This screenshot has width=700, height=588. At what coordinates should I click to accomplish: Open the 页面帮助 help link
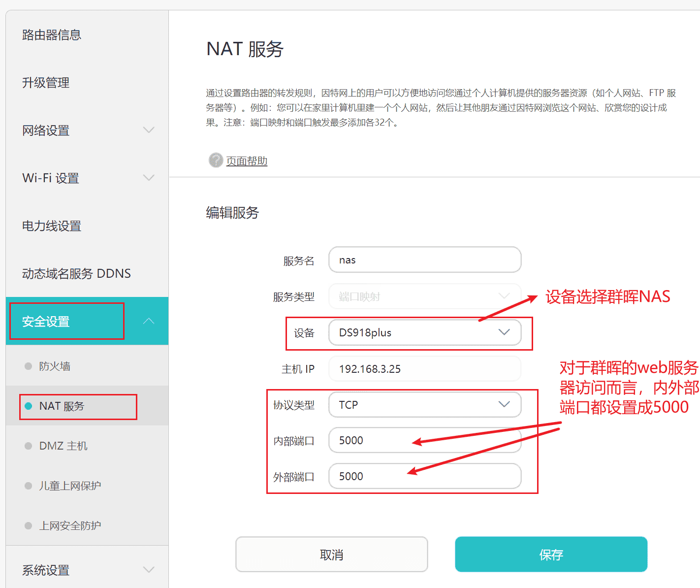247,161
